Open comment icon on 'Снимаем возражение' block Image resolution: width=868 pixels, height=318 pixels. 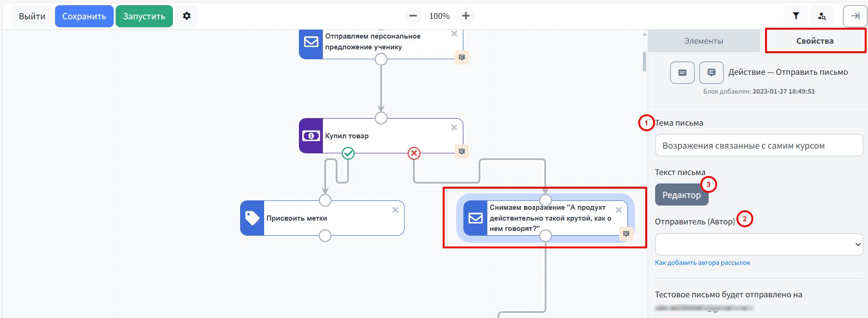(626, 234)
